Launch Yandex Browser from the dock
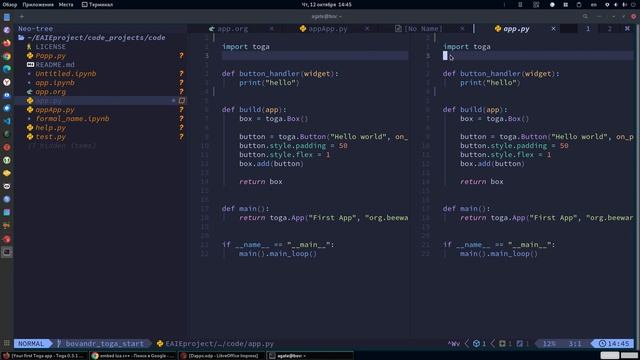640x360 pixels. click(7, 82)
